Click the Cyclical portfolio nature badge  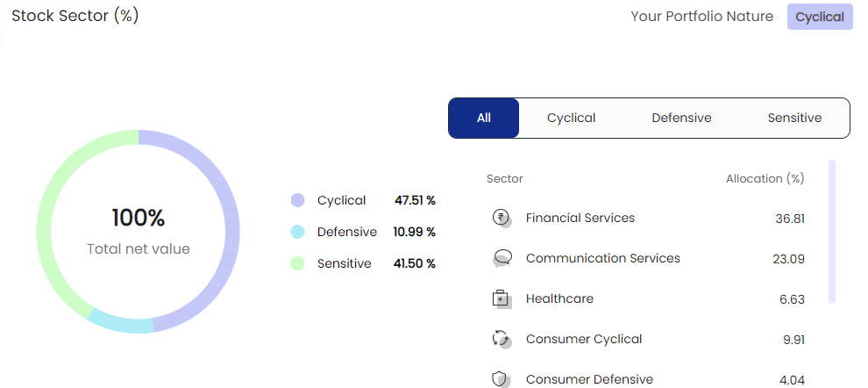(820, 18)
